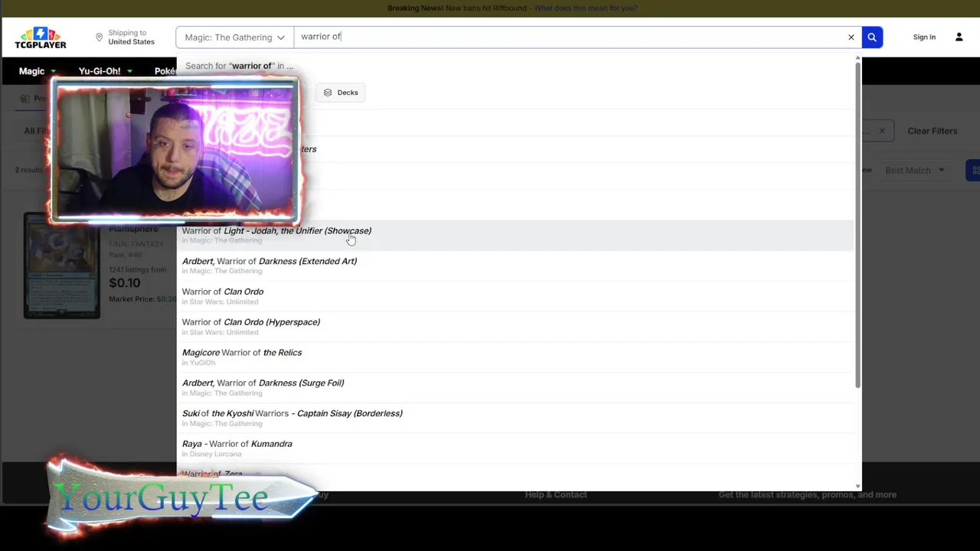The width and height of the screenshot is (980, 551).
Task: Select the suggestion Warrior of Clan Ordo
Action: coord(515,296)
